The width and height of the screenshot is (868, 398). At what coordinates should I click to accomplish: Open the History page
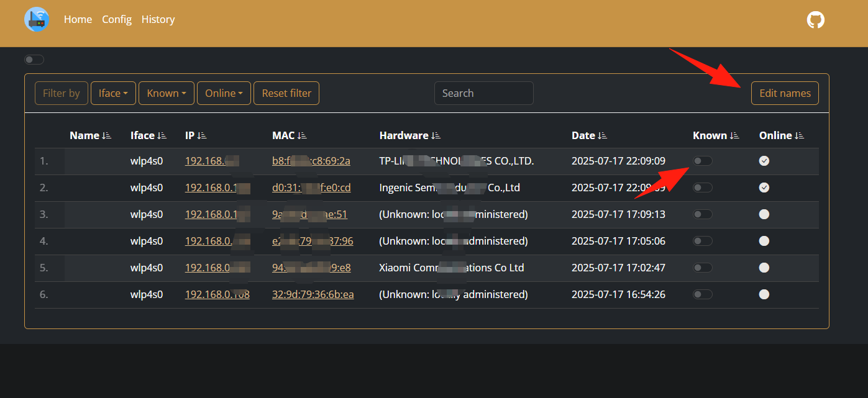pos(158,19)
